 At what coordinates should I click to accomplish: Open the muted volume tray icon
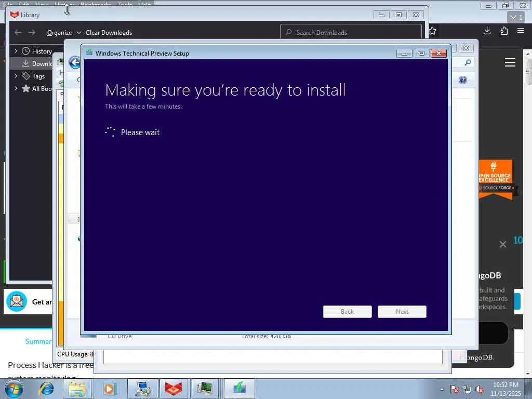pyautogui.click(x=480, y=390)
